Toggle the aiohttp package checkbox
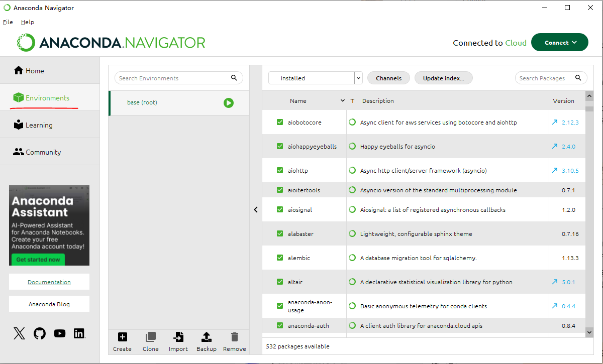603x364 pixels. [280, 170]
